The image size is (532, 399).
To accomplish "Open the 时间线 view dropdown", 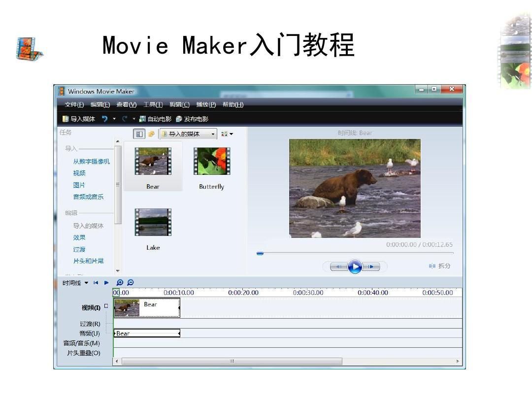I will coord(75,283).
